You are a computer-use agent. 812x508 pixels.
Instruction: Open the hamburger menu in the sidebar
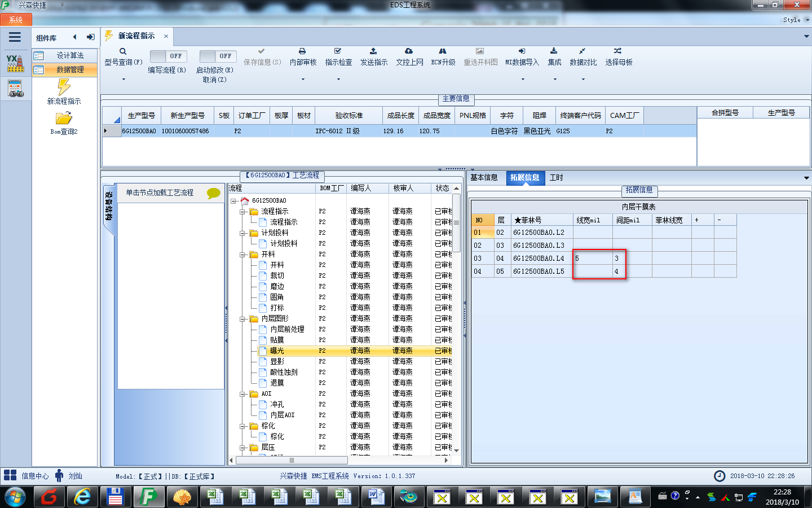point(15,37)
